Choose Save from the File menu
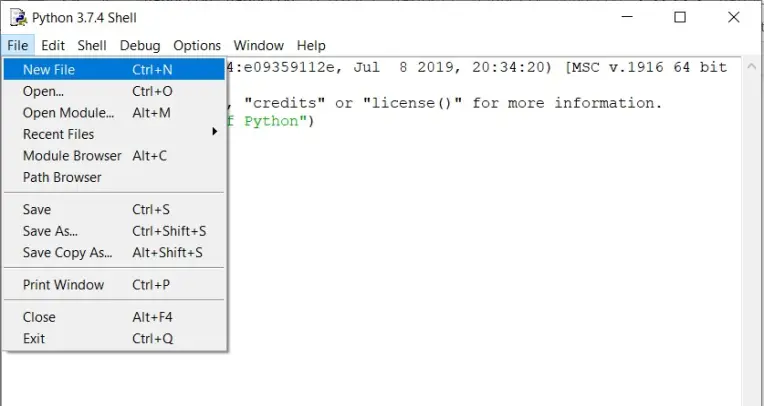The width and height of the screenshot is (764, 406). click(114, 210)
